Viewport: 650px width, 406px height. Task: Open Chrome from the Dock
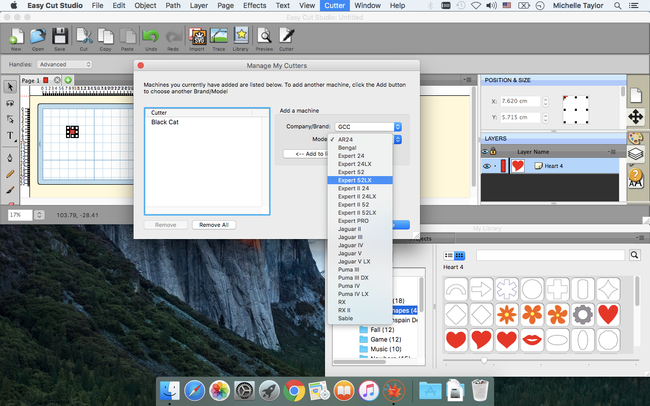(294, 391)
